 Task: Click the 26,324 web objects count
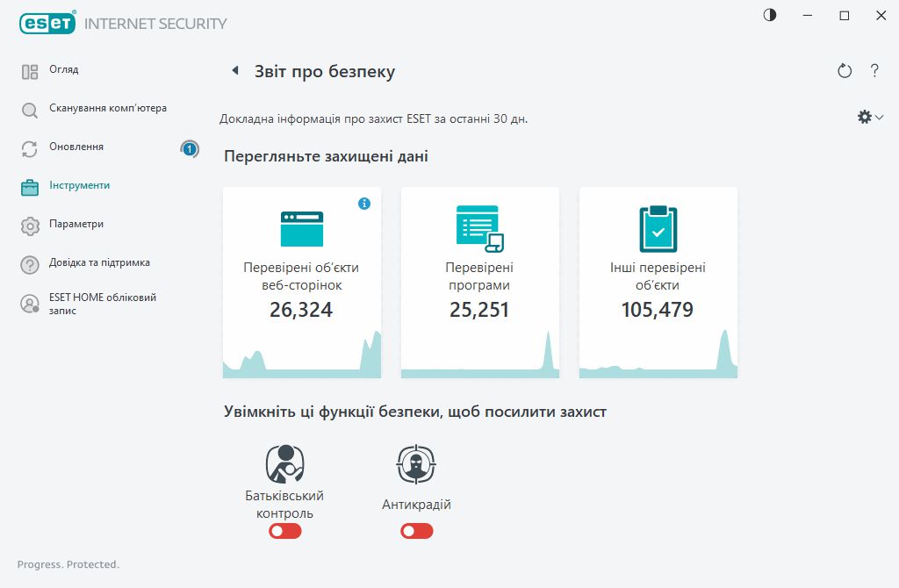click(x=301, y=310)
